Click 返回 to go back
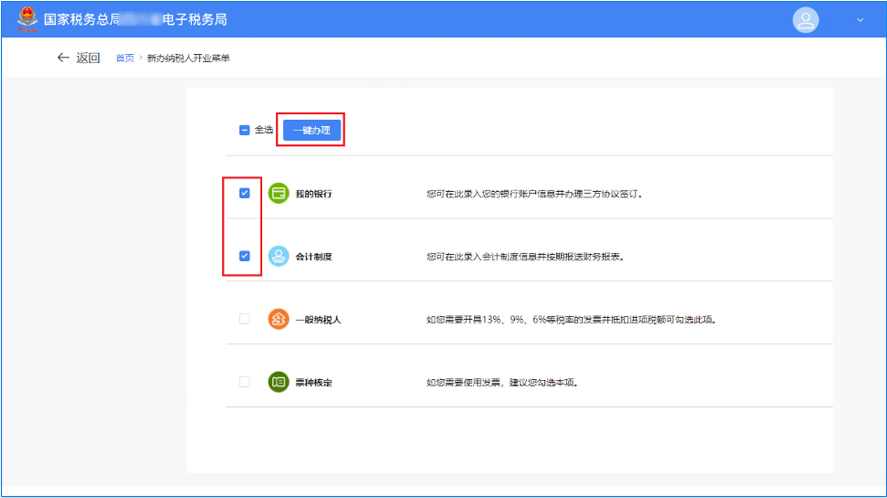This screenshot has width=887, height=498. 88,58
